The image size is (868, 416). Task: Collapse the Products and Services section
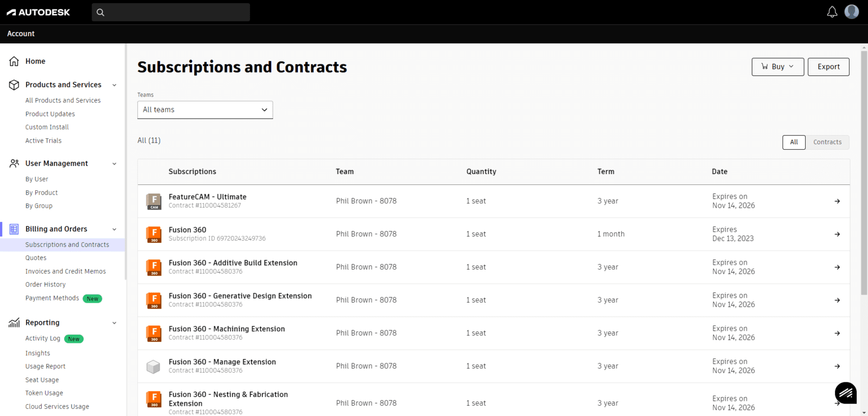pos(114,85)
